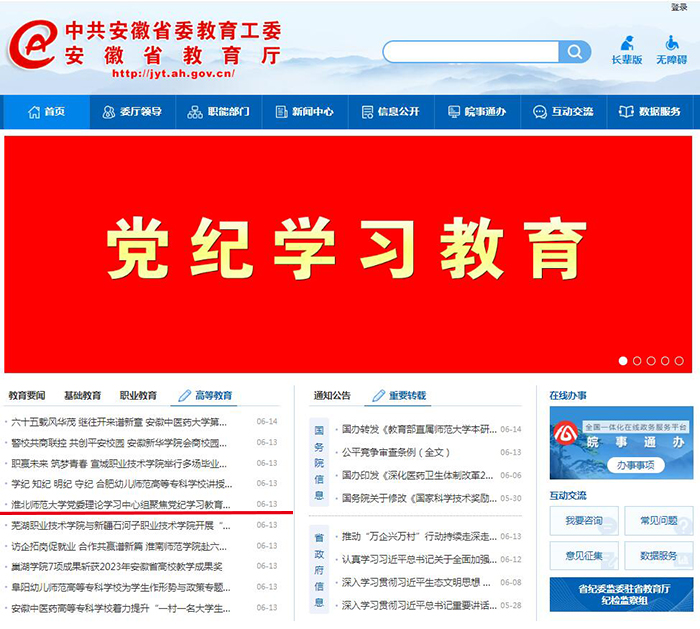Click the 我要咨询 button
700x629 pixels.
(583, 521)
